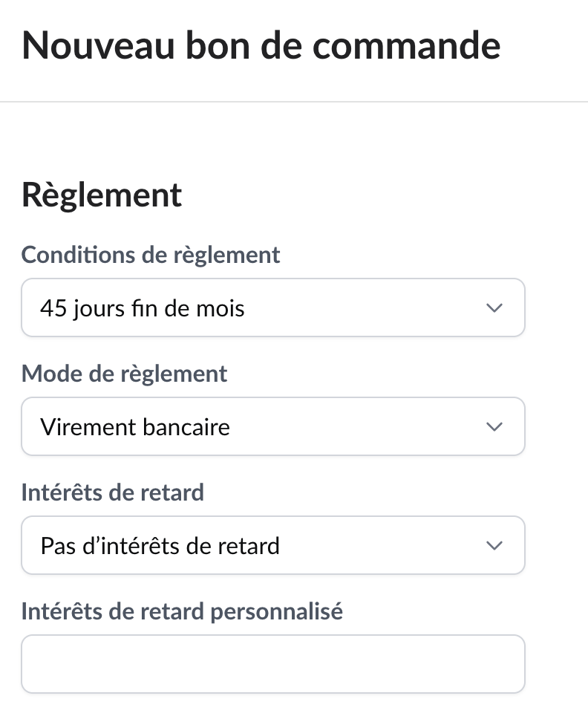
Task: Click the 'Pas d'intérêts de retard' value
Action: [160, 546]
